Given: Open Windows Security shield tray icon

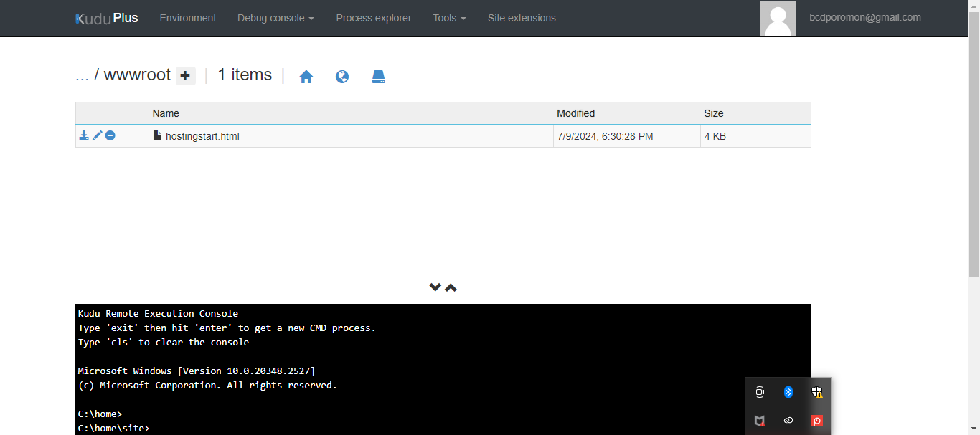Looking at the screenshot, I should (816, 392).
